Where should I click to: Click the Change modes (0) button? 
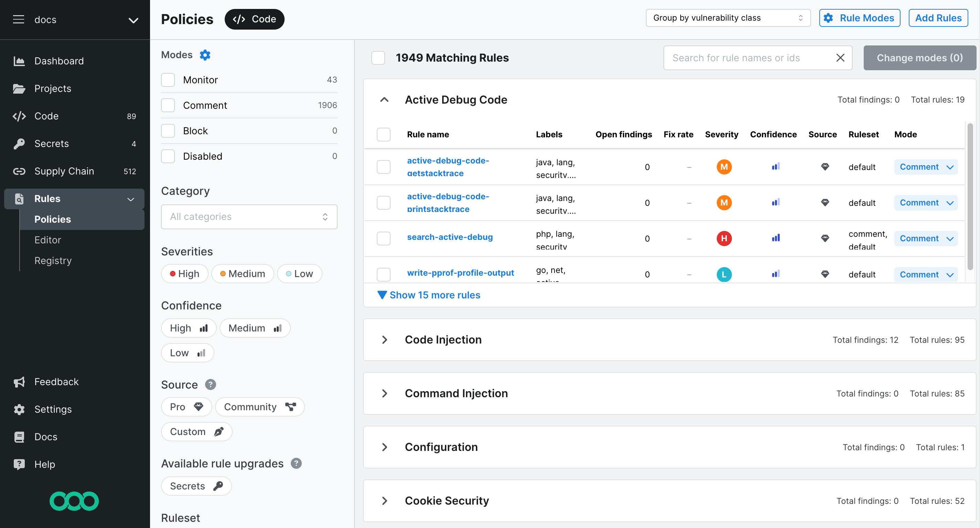pyautogui.click(x=919, y=58)
